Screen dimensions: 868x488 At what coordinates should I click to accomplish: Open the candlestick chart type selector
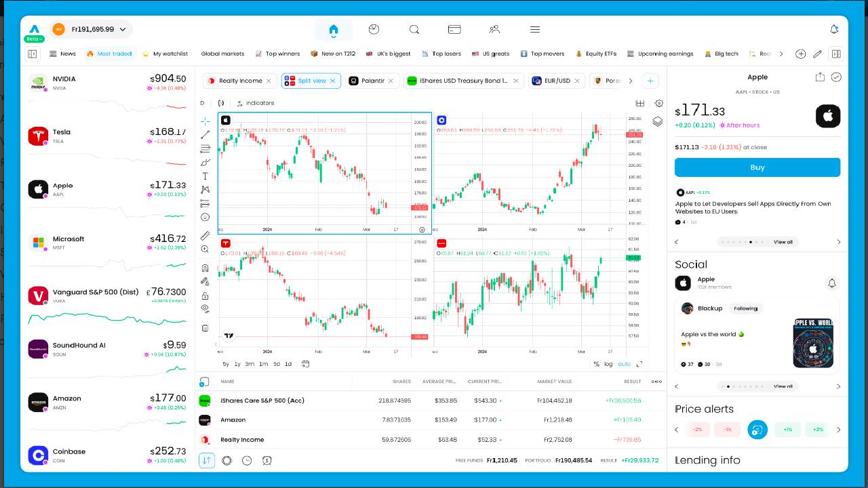click(221, 103)
